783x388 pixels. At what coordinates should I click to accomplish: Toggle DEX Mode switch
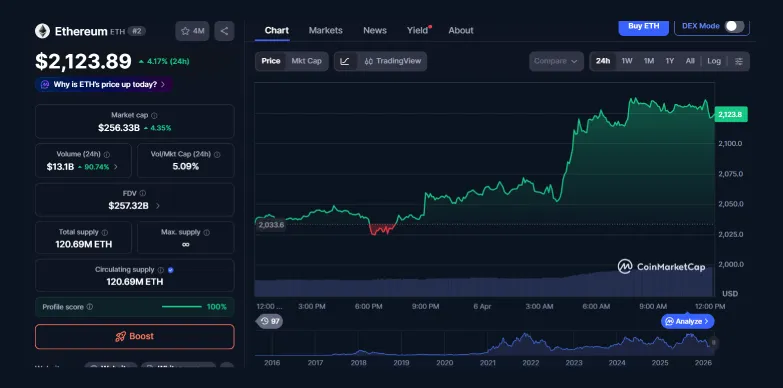pos(735,26)
